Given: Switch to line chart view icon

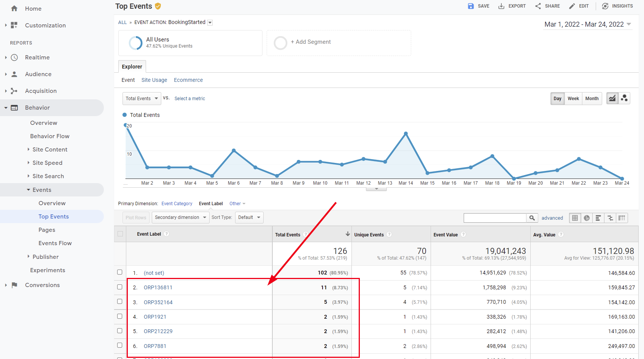Looking at the screenshot, I should tap(612, 98).
